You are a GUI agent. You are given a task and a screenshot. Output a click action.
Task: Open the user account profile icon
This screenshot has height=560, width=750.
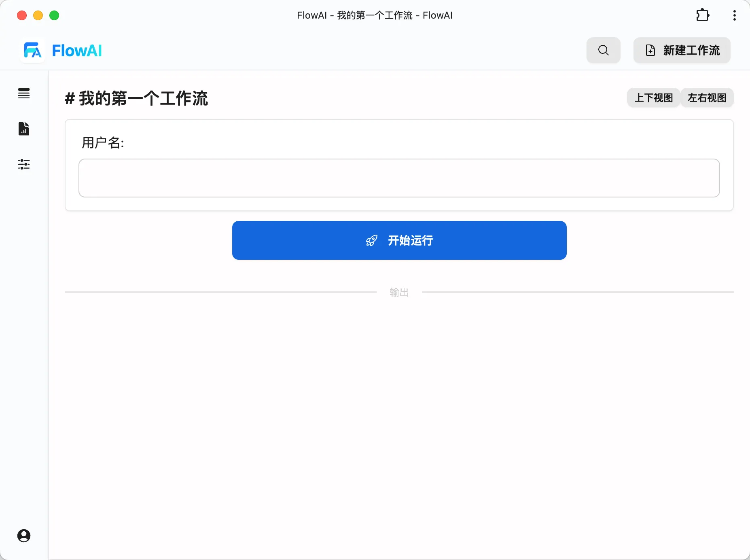pos(24,536)
